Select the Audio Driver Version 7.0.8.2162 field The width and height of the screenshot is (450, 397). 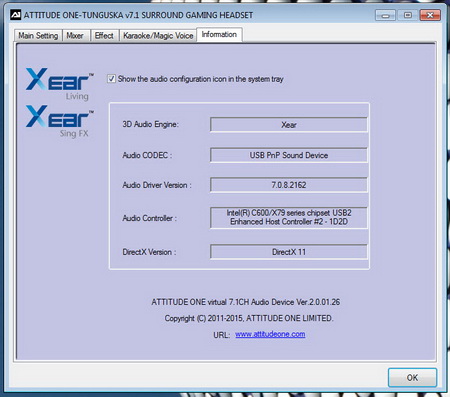pos(289,185)
